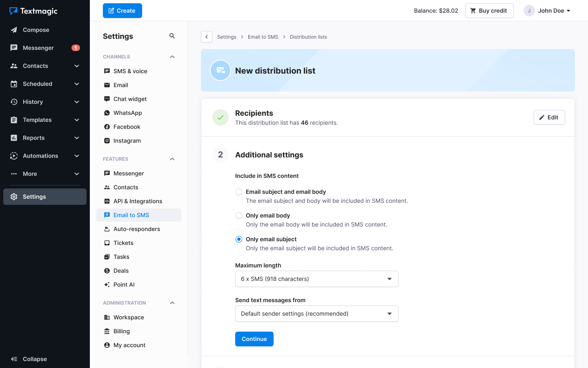Choose the Only email body option
This screenshot has height=368, width=588.
pos(238,215)
